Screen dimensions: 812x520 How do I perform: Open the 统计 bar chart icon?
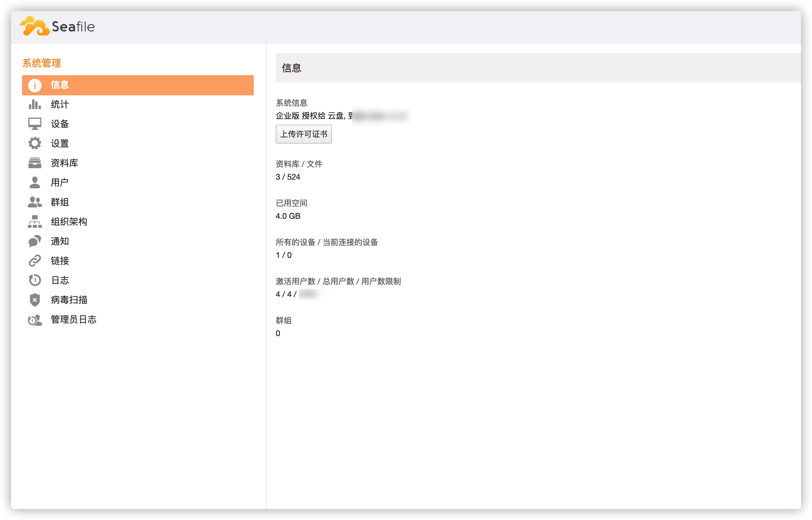[x=35, y=105]
